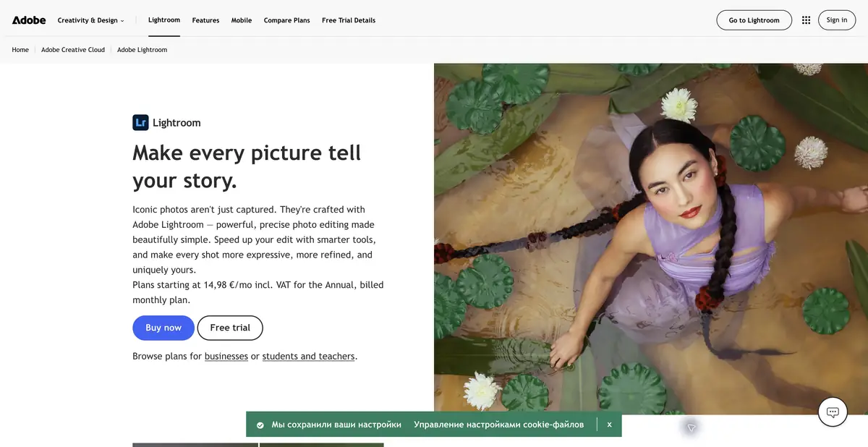Expand the Creativity & Design dropdown
The width and height of the screenshot is (868, 447).
point(91,20)
